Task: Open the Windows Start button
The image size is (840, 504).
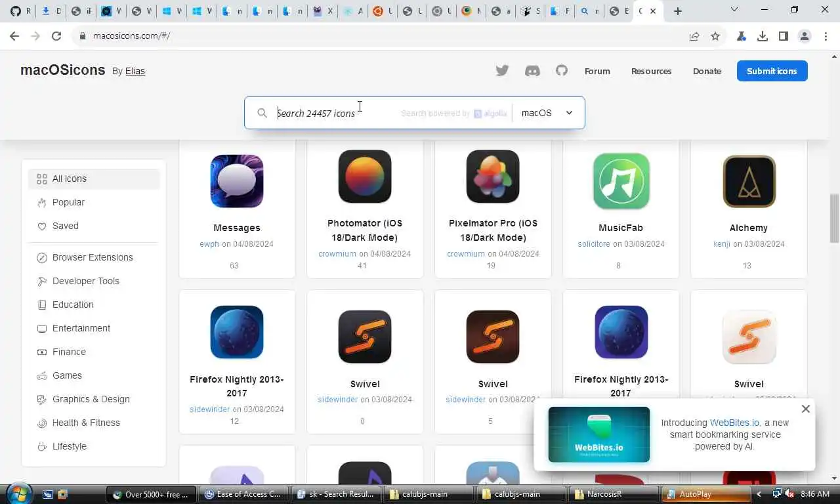Action: tap(18, 493)
